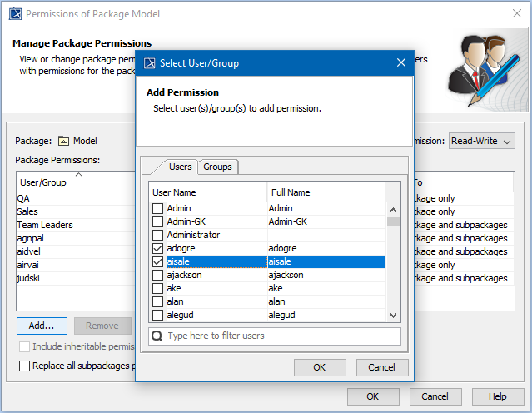Click the magnifier icon in filter box
The height and width of the screenshot is (413, 532).
[x=156, y=336]
